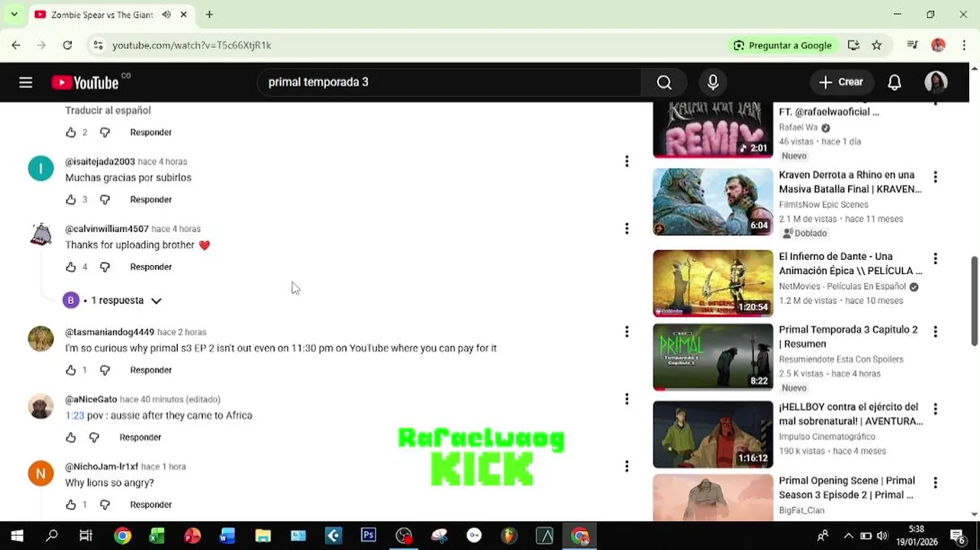Open options for the HELLBOY video
Image resolution: width=980 pixels, height=550 pixels.
[935, 409]
